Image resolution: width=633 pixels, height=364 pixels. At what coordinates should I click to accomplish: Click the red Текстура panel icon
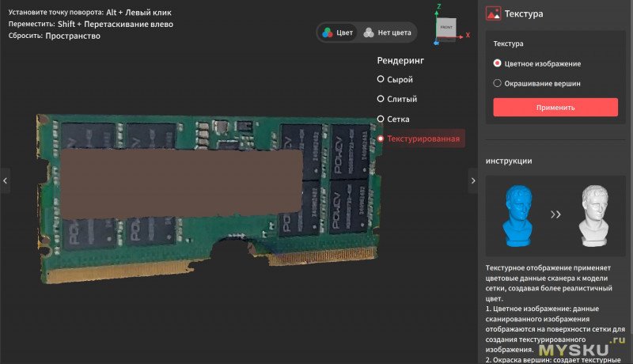tap(493, 13)
